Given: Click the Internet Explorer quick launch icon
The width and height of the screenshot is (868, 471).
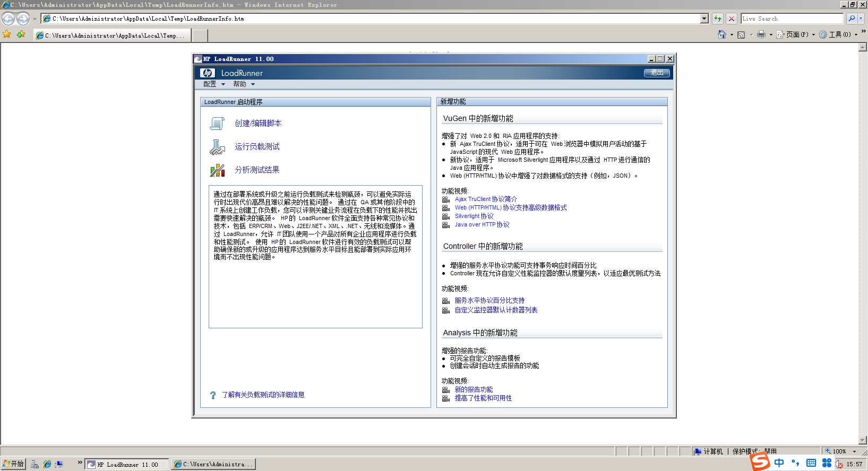Looking at the screenshot, I should [x=47, y=464].
